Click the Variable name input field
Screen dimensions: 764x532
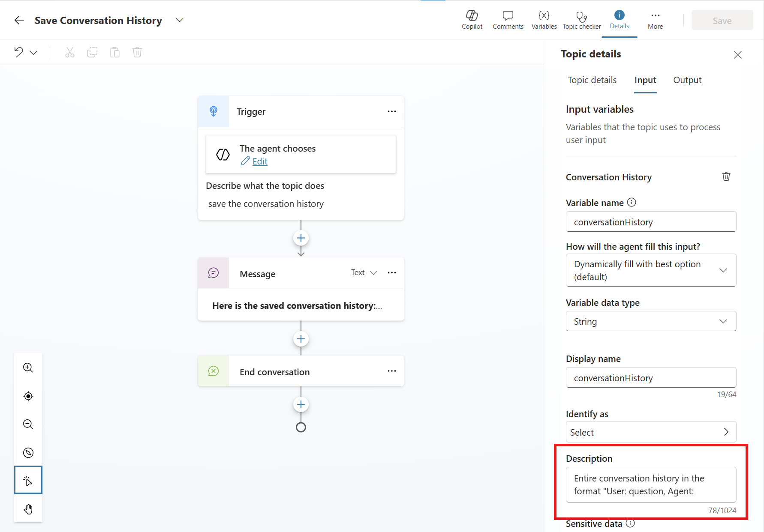coord(651,222)
